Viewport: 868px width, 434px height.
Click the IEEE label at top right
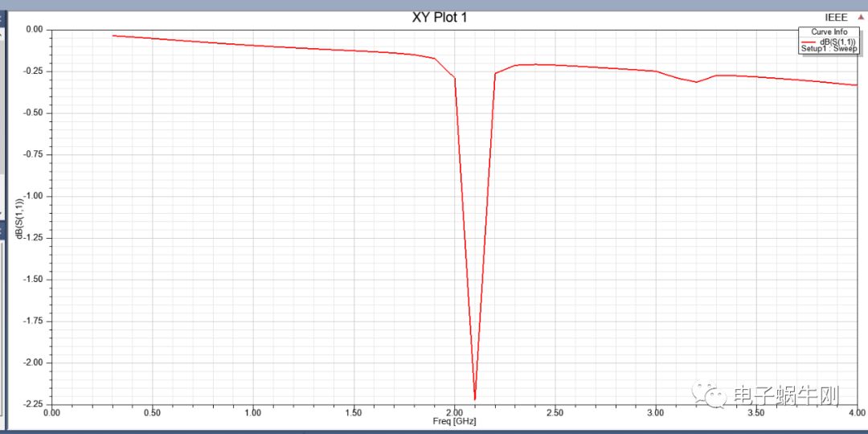coord(836,17)
